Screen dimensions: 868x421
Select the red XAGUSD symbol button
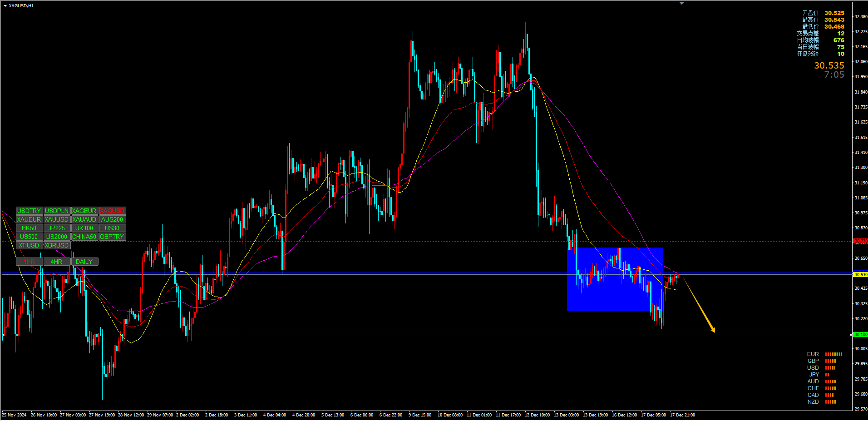click(x=112, y=211)
